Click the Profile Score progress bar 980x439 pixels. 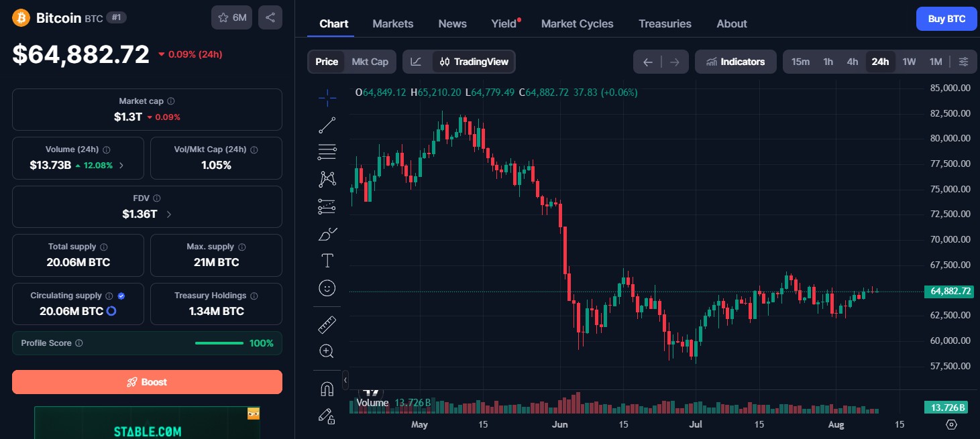click(219, 343)
